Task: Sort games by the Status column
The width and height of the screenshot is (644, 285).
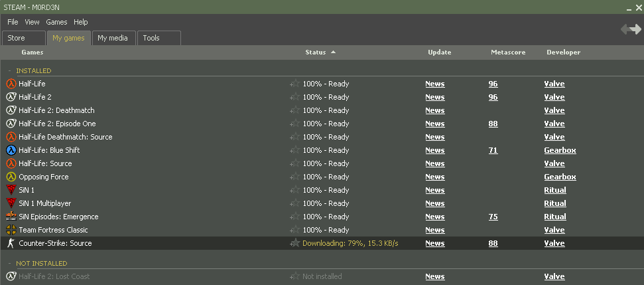Action: [316, 52]
